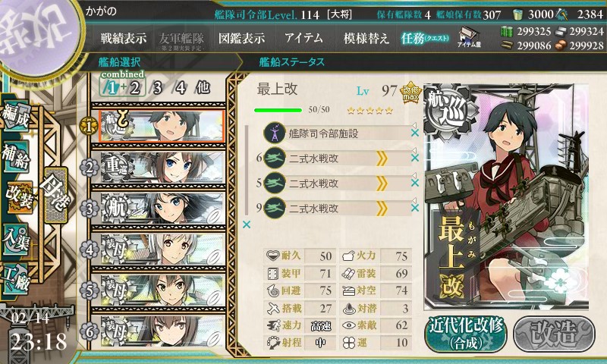Viewport: 607px width, 364px height.
Task: Open the 入渠 docking sidebar icon
Action: click(x=15, y=240)
